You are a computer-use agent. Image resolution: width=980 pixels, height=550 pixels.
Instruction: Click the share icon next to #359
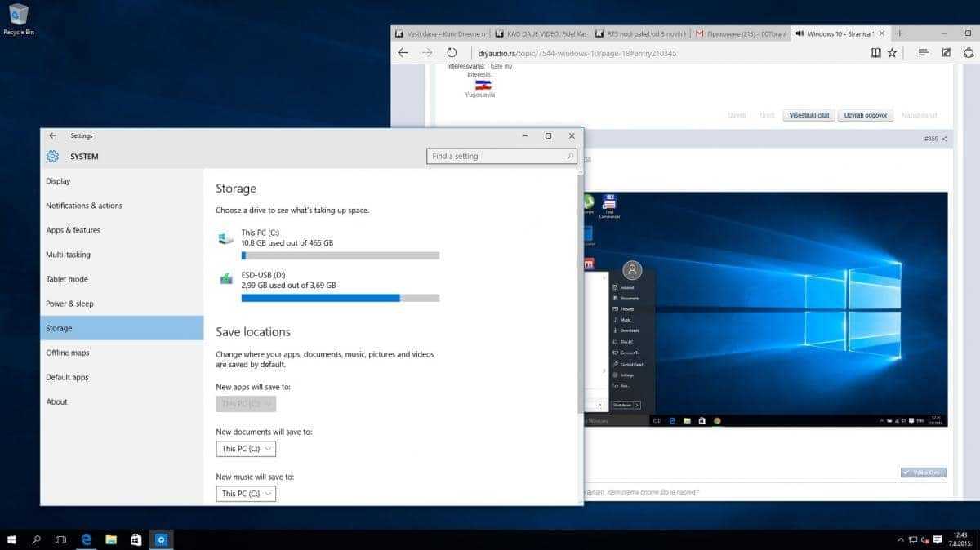945,139
